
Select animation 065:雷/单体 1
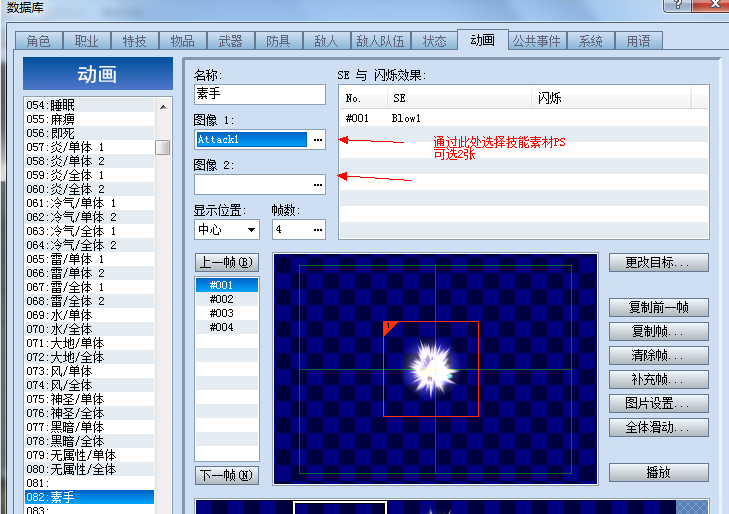point(89,259)
